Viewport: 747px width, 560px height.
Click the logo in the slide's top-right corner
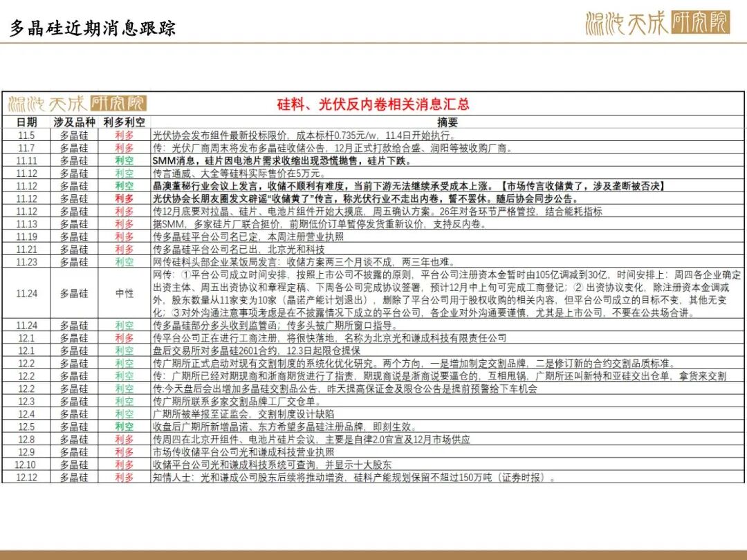(658, 23)
